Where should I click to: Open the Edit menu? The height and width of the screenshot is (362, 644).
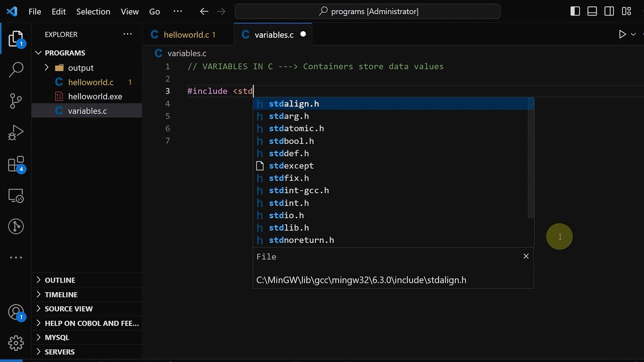(x=59, y=11)
